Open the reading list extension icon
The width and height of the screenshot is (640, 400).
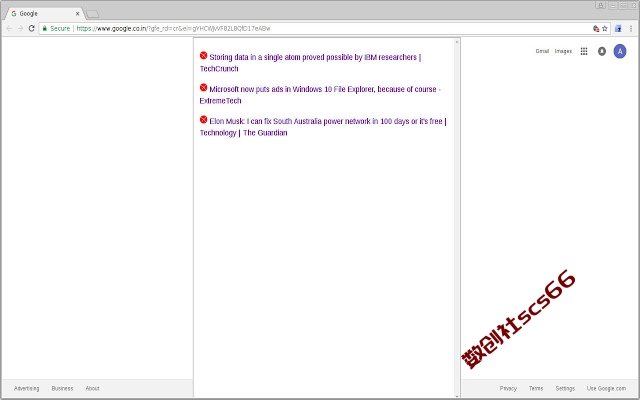[x=618, y=28]
